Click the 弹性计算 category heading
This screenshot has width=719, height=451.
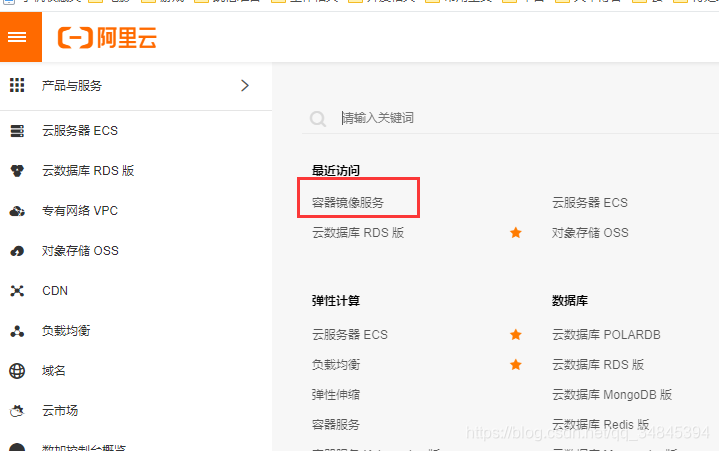point(336,301)
